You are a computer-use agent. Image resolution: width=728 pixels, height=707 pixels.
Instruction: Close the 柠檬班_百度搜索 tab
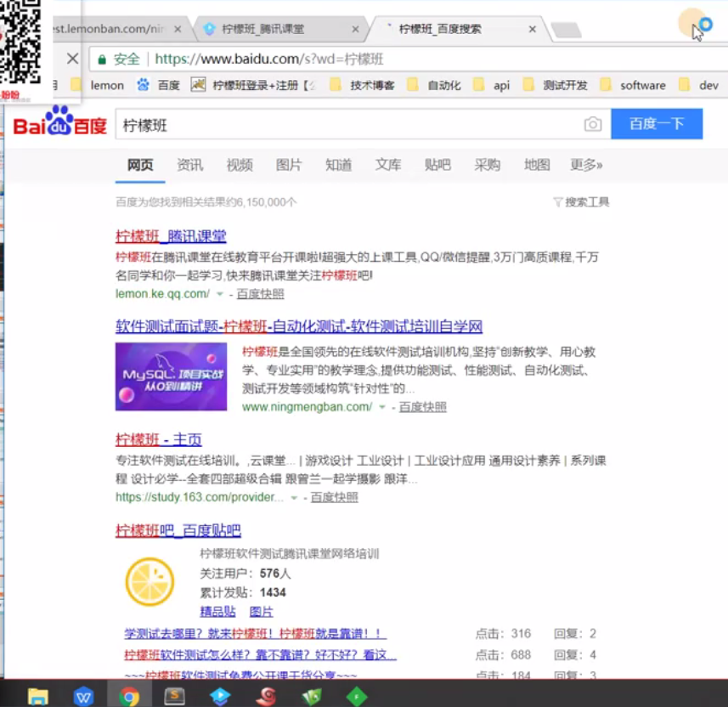point(533,29)
